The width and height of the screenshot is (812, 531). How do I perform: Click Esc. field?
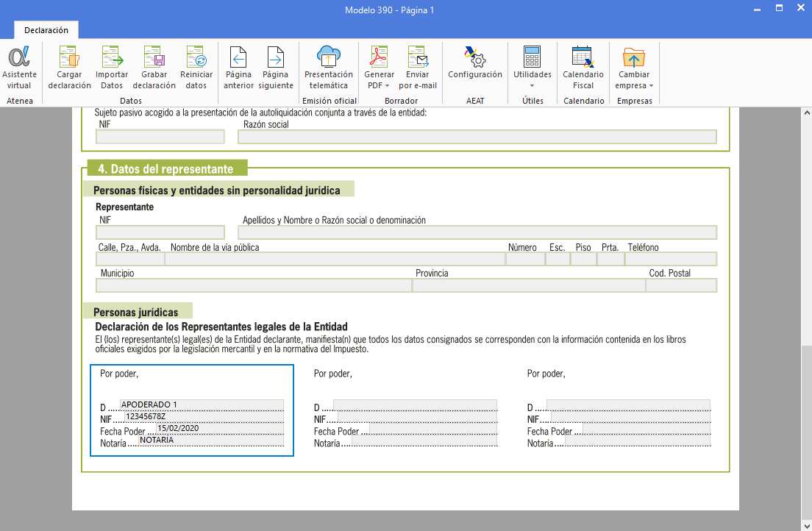coord(558,258)
